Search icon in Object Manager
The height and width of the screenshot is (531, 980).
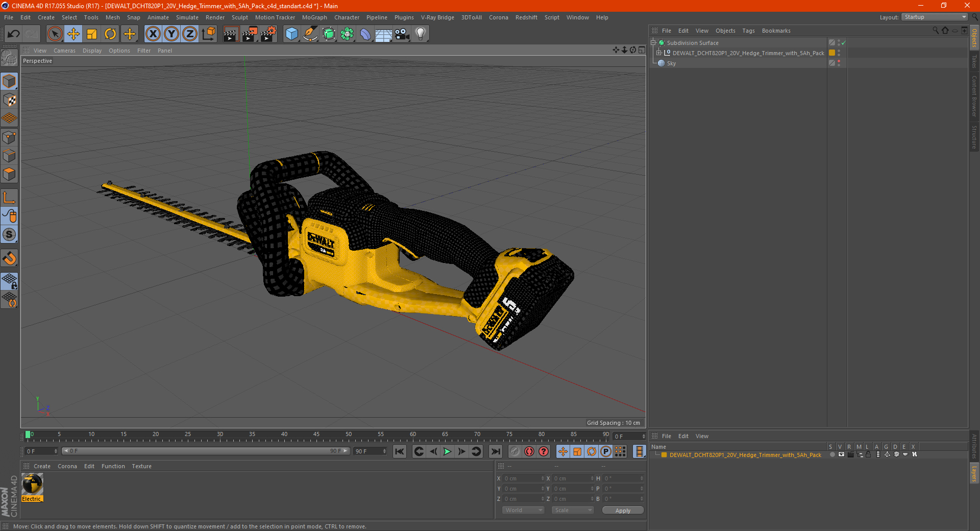[936, 31]
